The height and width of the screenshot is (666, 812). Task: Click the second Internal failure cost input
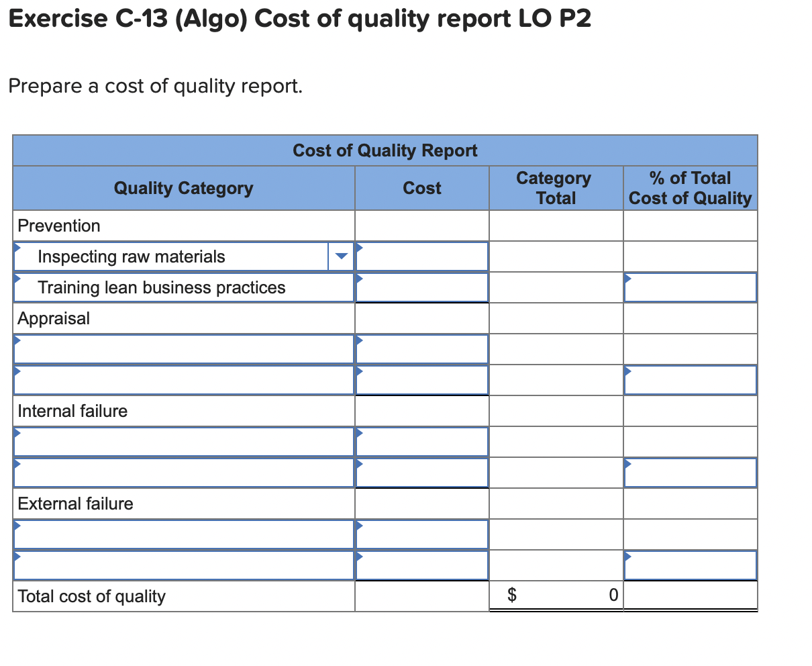(x=421, y=472)
